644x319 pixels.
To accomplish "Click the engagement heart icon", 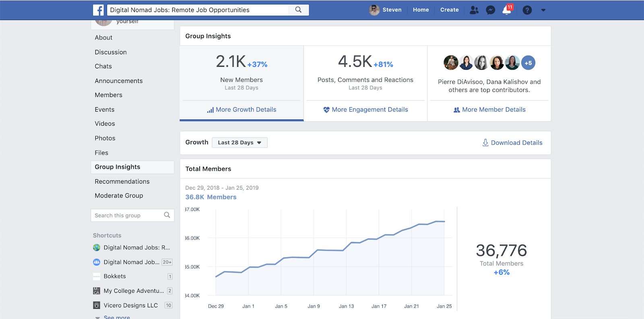I will (326, 110).
